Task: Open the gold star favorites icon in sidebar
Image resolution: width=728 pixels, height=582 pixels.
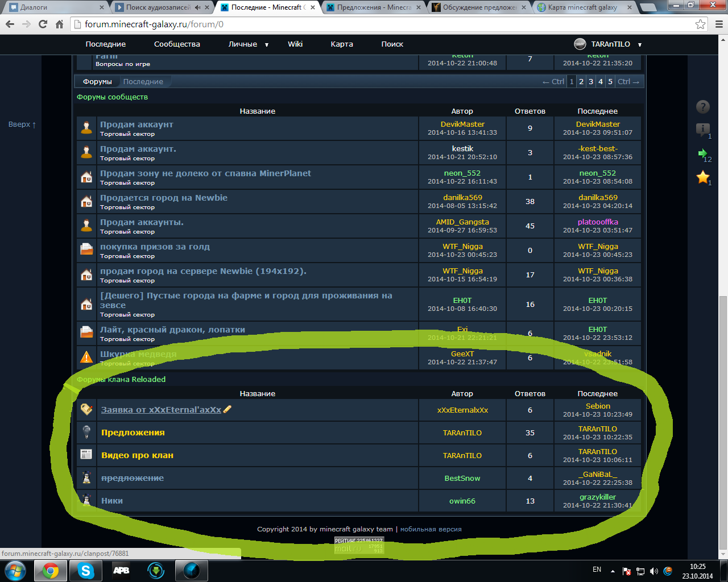Action: pyautogui.click(x=703, y=177)
